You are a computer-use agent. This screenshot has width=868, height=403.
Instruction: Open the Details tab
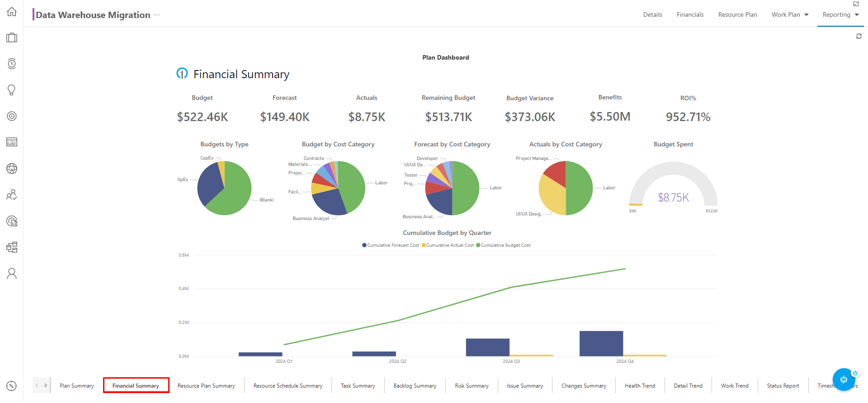pyautogui.click(x=652, y=14)
